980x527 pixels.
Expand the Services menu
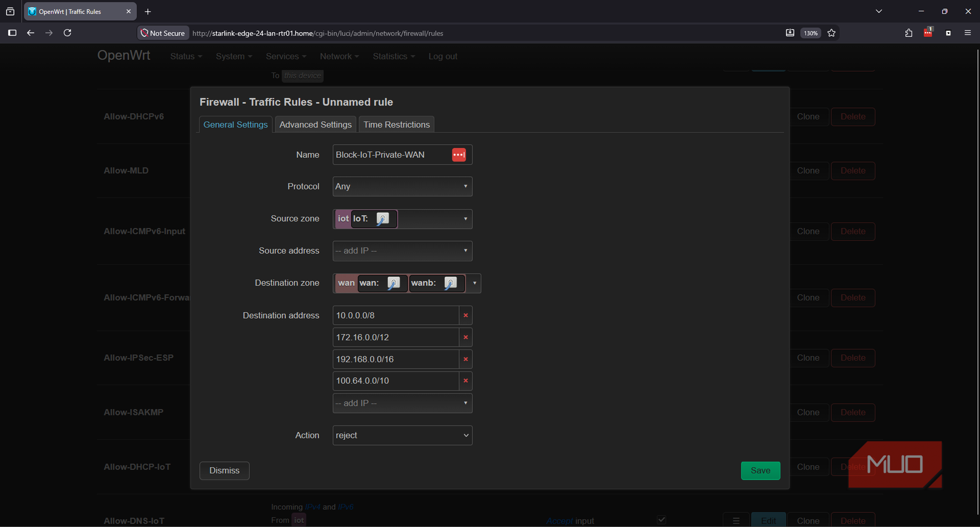[286, 56]
